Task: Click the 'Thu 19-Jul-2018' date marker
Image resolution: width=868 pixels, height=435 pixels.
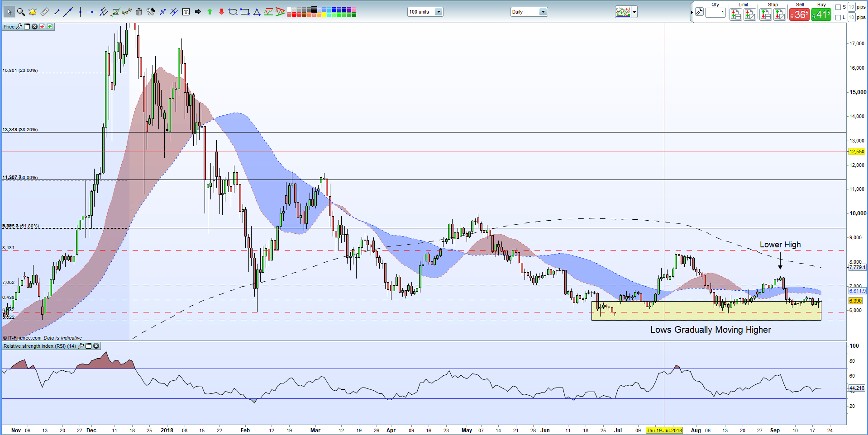Action: click(x=664, y=430)
